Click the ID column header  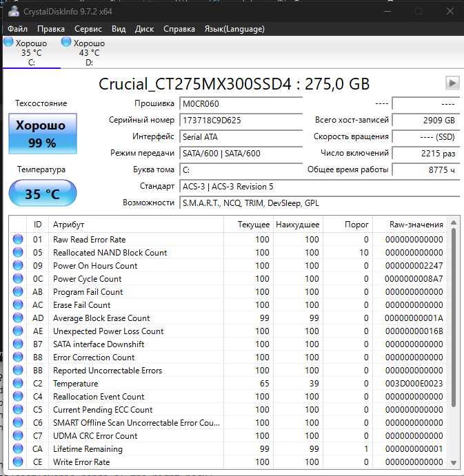pos(38,225)
